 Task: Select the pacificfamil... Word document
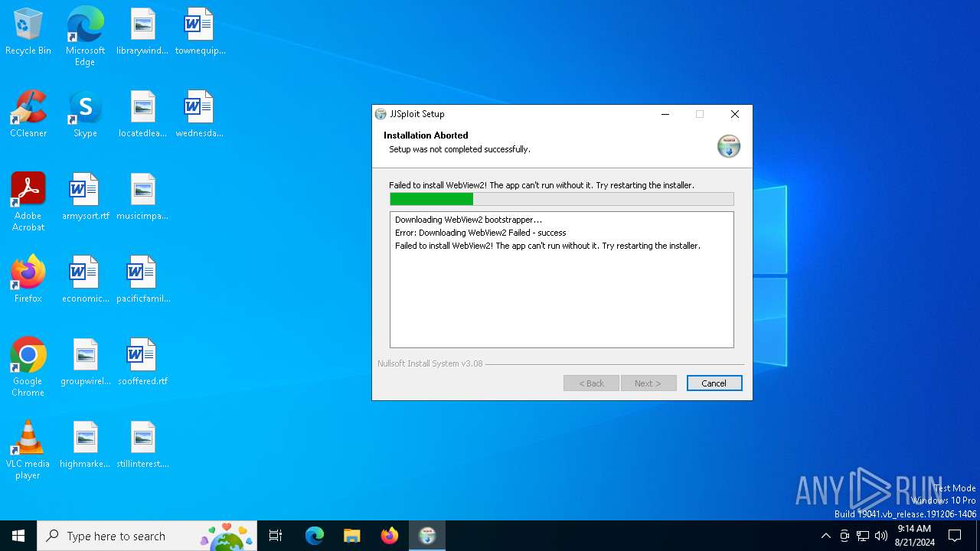click(x=142, y=280)
